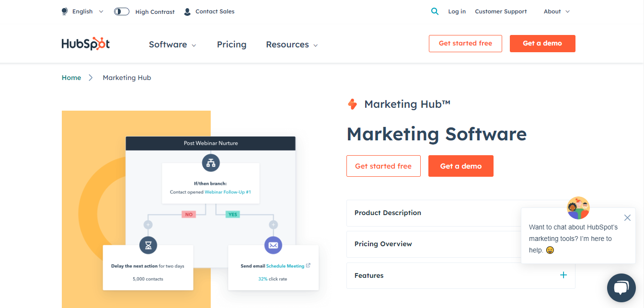Click the Marketing Hub orange bolt icon
This screenshot has height=308, width=644.
click(352, 104)
